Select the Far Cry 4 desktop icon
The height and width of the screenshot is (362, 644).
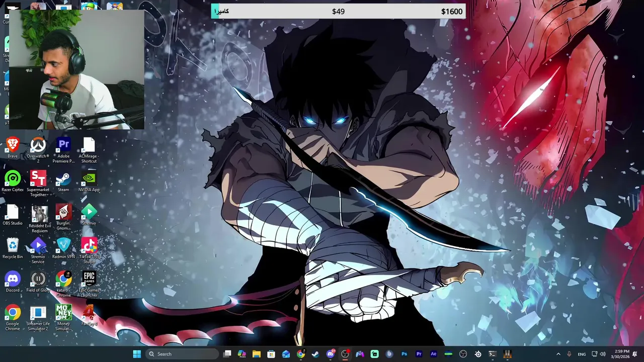[x=89, y=316]
